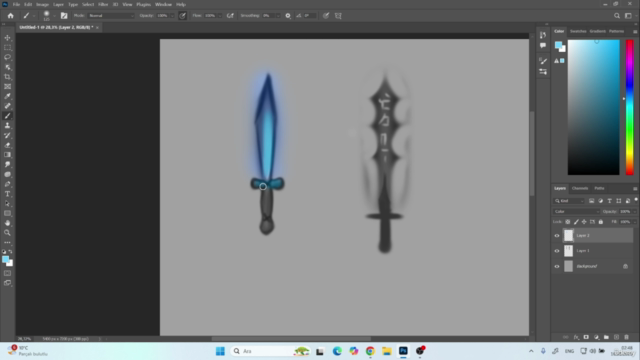Open the Flow value dropdown
This screenshot has height=360, width=640.
220,16
